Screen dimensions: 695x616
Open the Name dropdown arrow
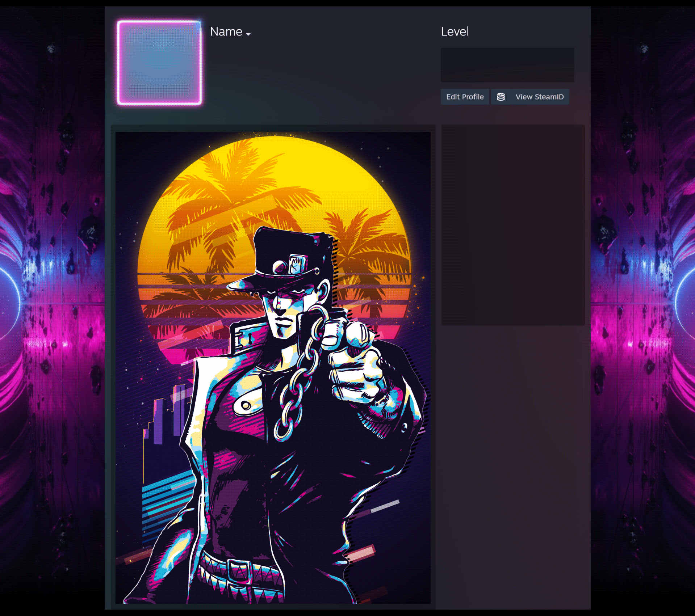[248, 34]
